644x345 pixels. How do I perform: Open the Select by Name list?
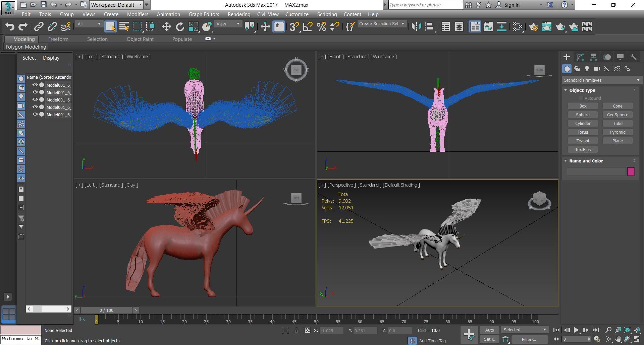point(124,27)
